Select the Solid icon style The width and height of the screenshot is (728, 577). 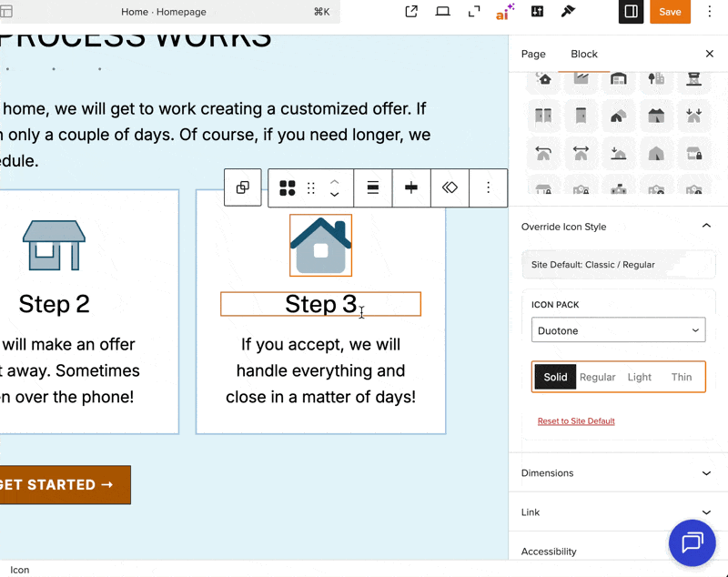tap(555, 377)
